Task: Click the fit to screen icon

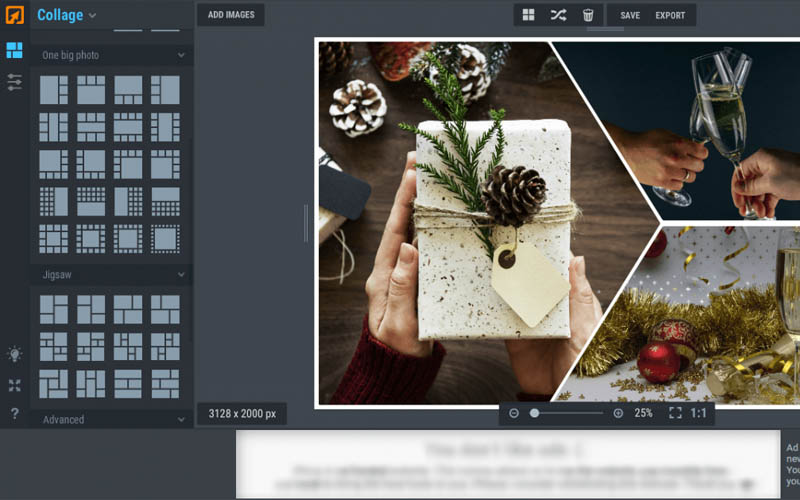Action: click(x=675, y=413)
